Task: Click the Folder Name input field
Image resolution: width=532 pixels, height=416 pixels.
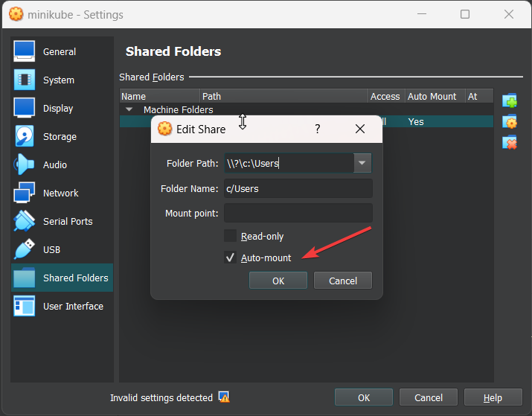Action: coord(298,188)
